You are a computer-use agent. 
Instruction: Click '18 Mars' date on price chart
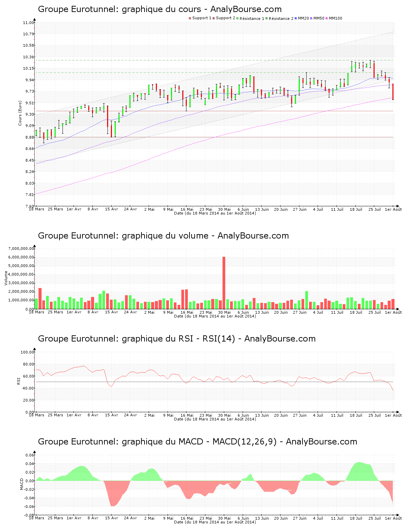[x=36, y=209]
